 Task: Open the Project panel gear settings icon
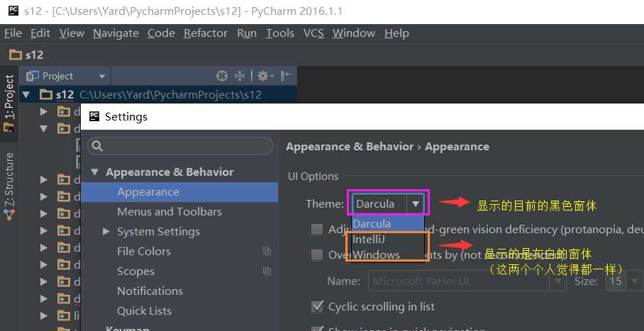click(x=265, y=76)
